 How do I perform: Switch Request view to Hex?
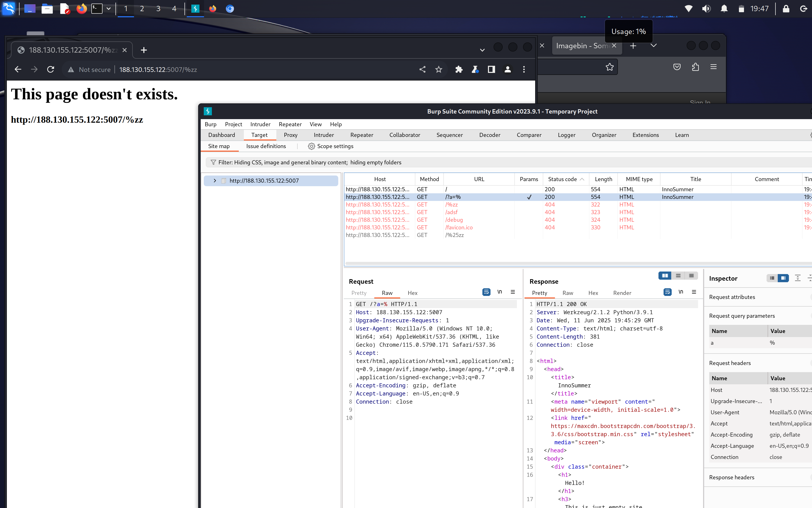(412, 293)
